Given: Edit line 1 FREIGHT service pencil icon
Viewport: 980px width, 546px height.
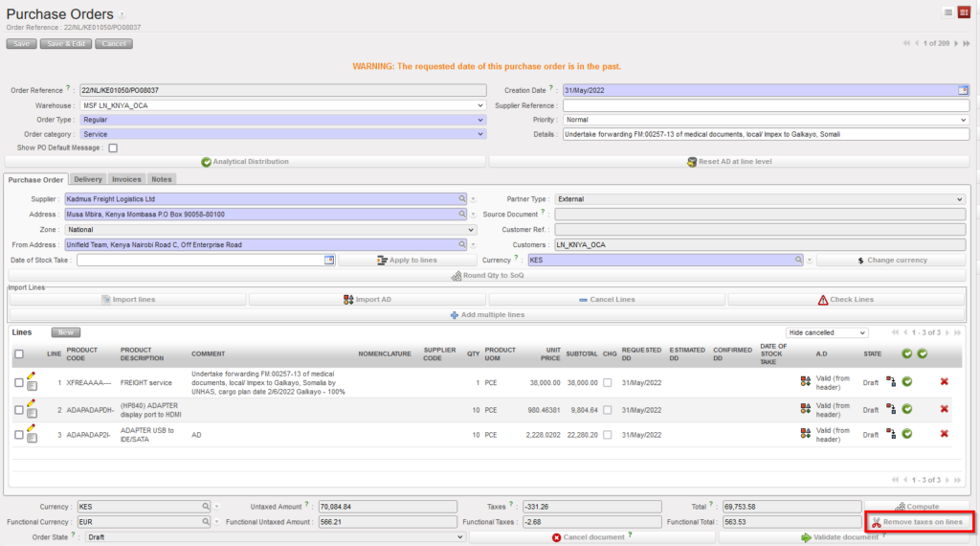Looking at the screenshot, I should [x=32, y=375].
